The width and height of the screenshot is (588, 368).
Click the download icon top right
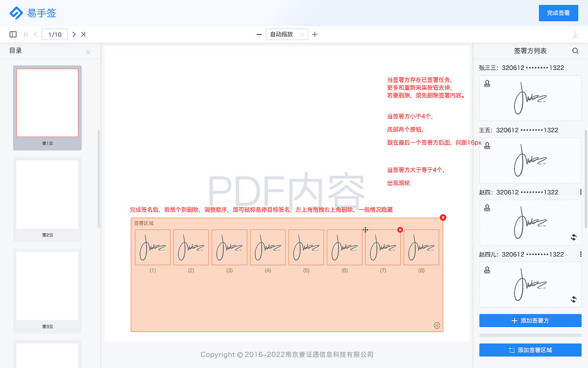pos(575,34)
